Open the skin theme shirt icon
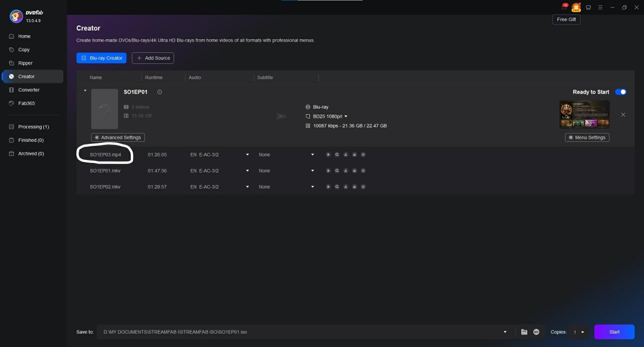The width and height of the screenshot is (644, 347). pyautogui.click(x=588, y=8)
